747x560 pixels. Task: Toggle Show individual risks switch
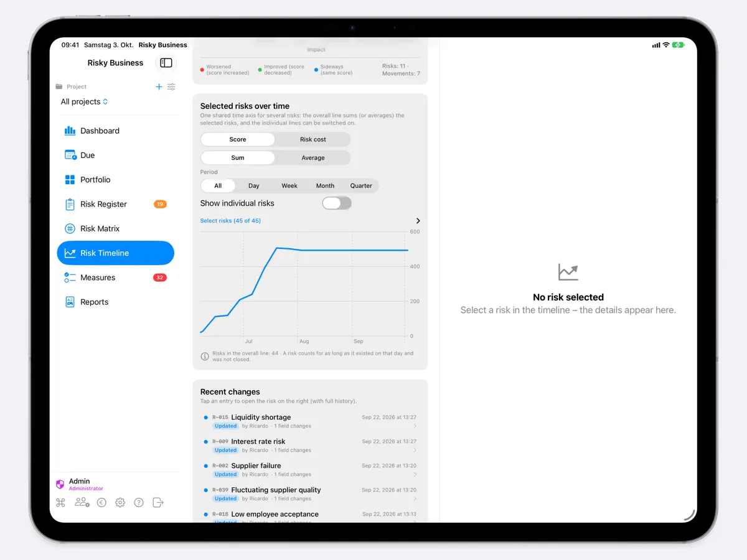coord(337,203)
